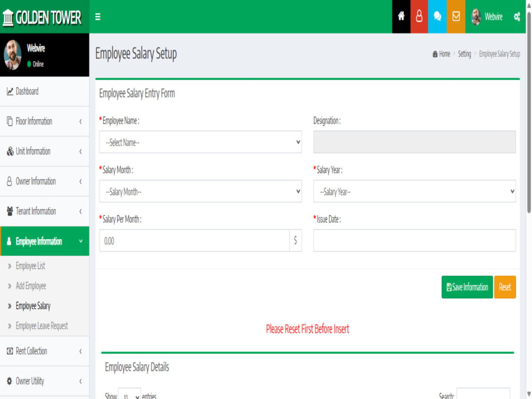532x399 pixels.
Task: Click the arrows icon beside Employee List
Action: [x=10, y=266]
